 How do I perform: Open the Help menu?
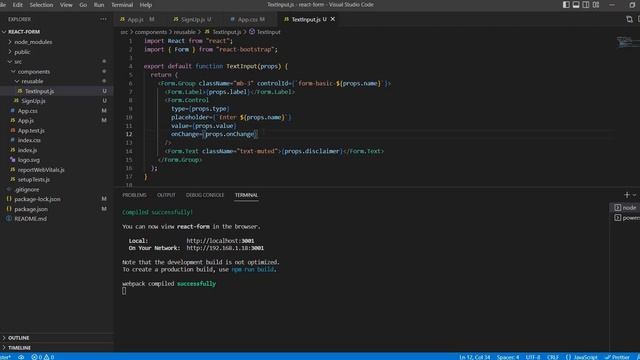tap(146, 5)
